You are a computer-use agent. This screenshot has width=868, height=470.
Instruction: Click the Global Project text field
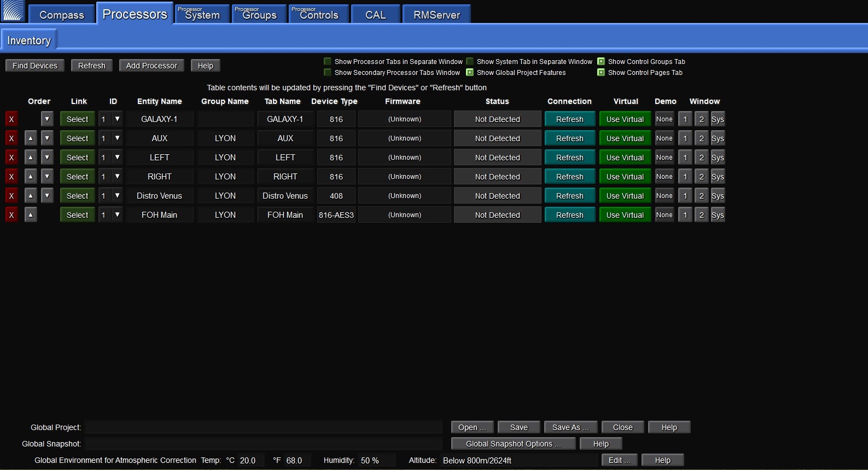pyautogui.click(x=263, y=427)
